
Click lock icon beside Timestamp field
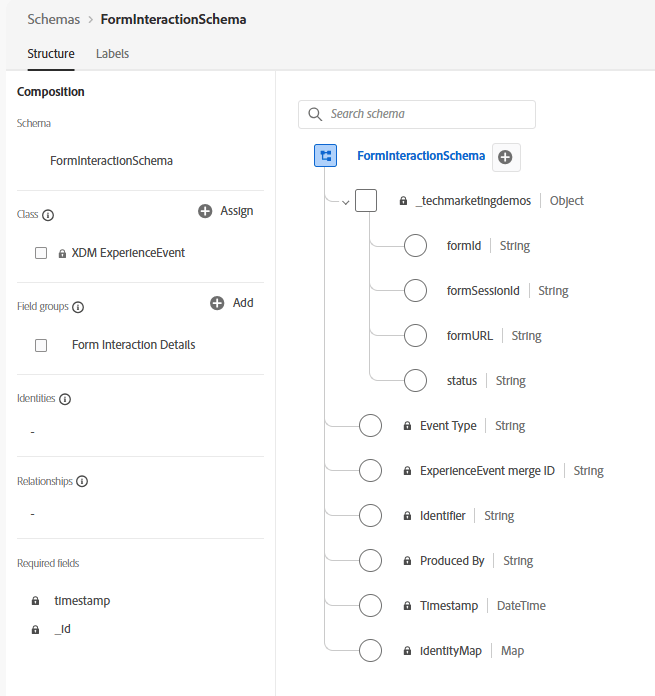point(407,605)
